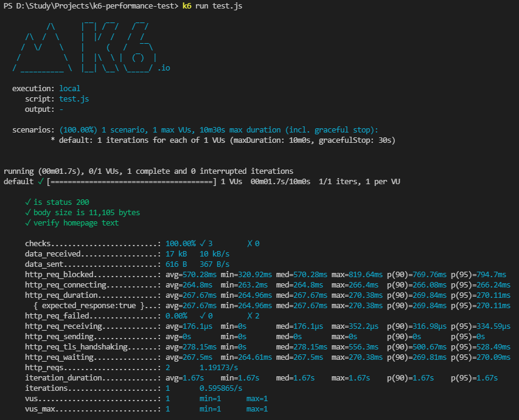Click the http_req_failed value '0.00%'
This screenshot has width=519, height=420.
(x=176, y=316)
